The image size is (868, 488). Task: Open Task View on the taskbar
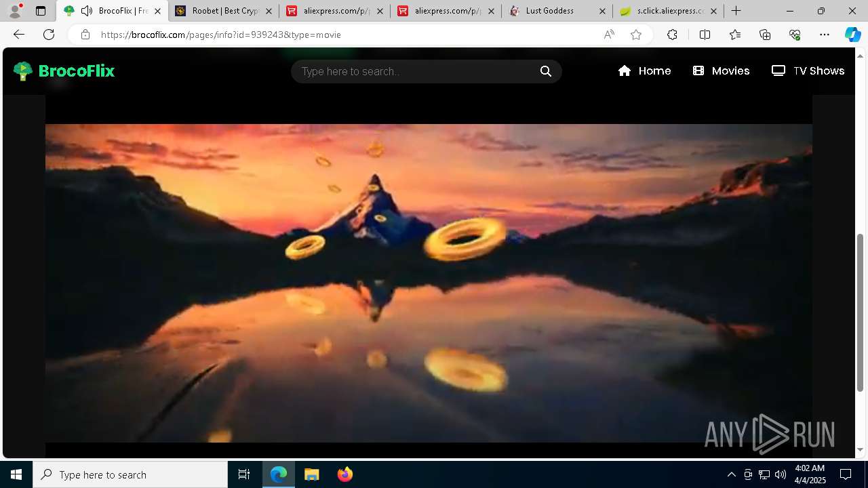(244, 474)
